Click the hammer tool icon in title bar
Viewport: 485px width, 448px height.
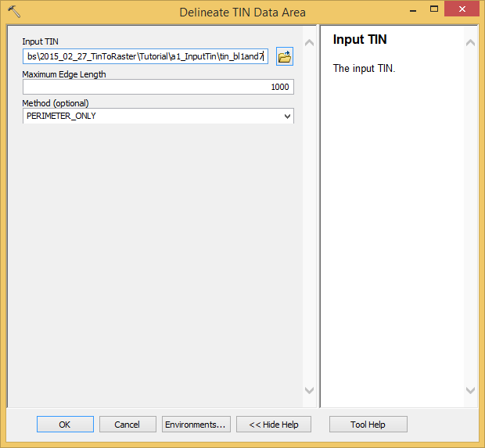pos(14,12)
